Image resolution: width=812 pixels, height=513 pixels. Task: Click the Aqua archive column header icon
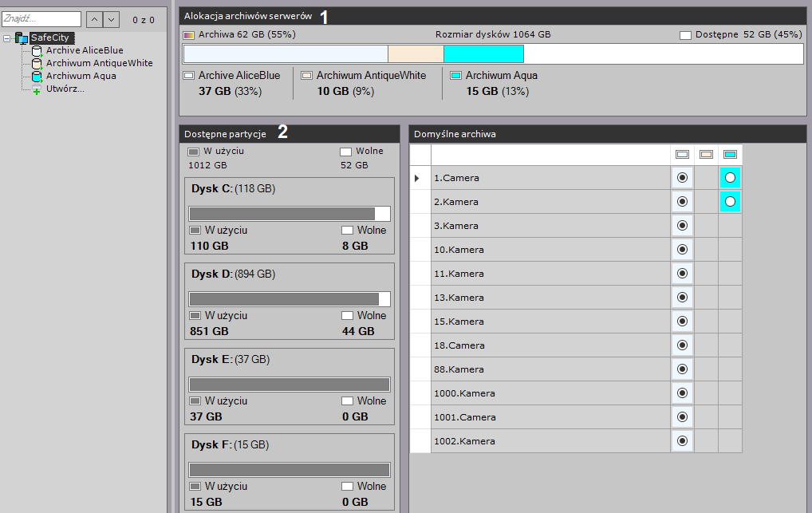[x=730, y=155]
